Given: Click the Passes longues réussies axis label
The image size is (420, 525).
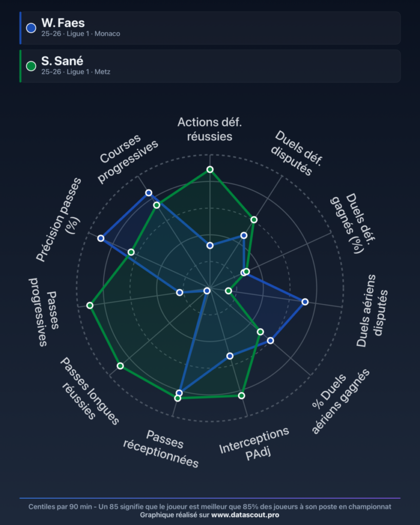Looking at the screenshot, I should [x=90, y=391].
